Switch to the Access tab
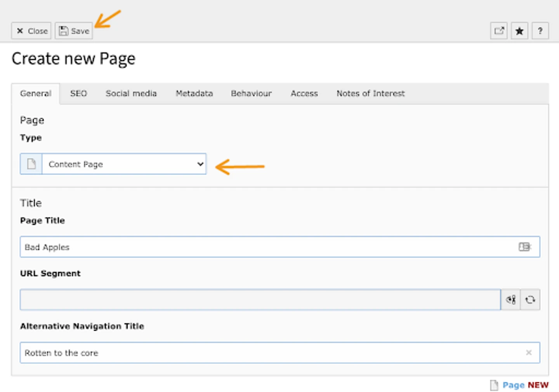Screen dimensions: 559x392 coord(304,94)
